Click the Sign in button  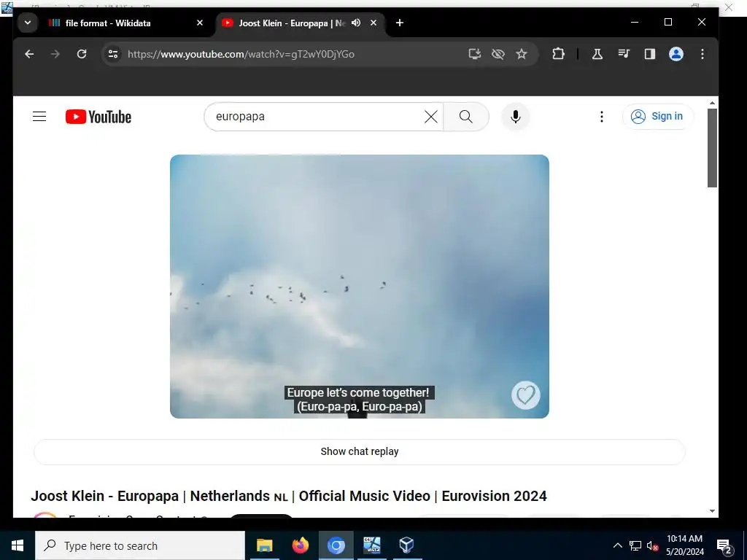point(657,117)
